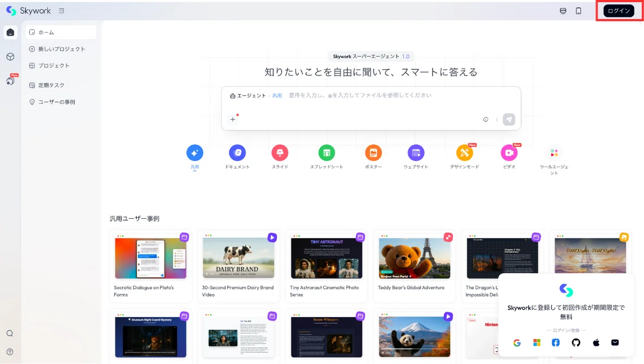Select the スライド agent icon

click(280, 153)
